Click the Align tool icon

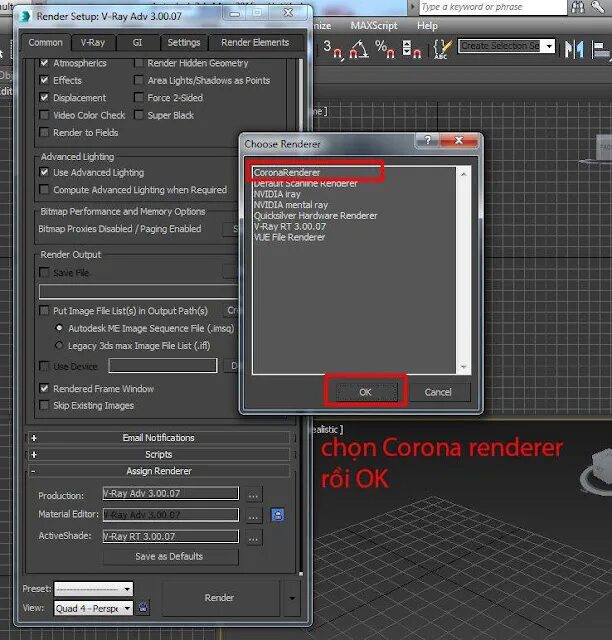tap(600, 50)
